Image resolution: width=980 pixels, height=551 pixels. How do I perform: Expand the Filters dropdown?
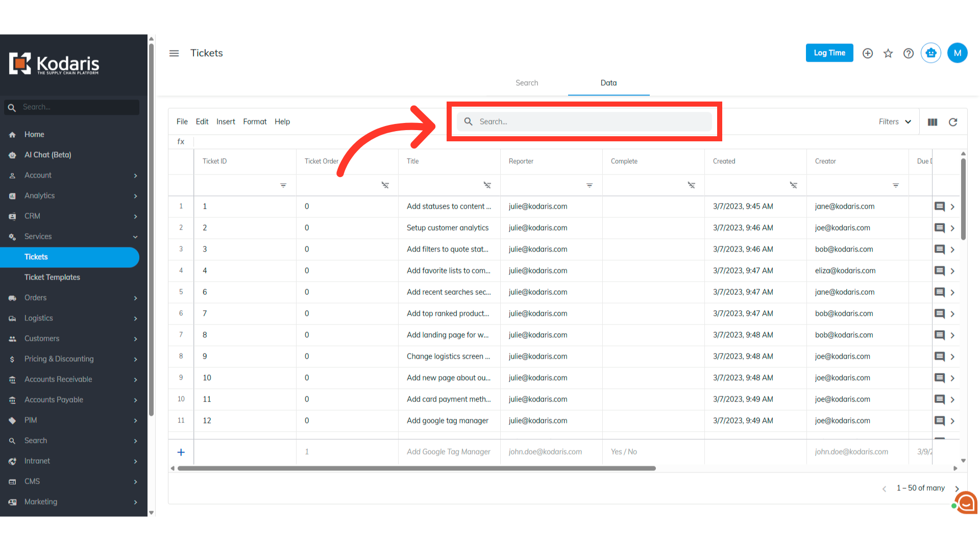[x=895, y=121]
